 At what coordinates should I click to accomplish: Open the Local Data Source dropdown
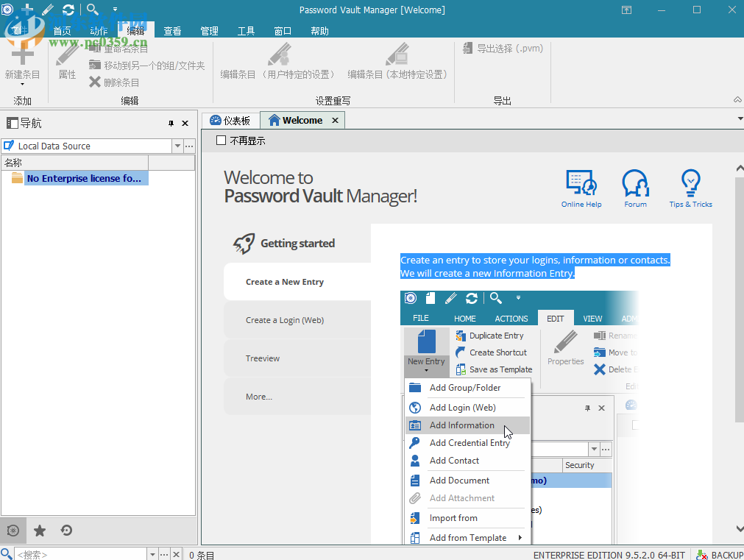(x=177, y=146)
